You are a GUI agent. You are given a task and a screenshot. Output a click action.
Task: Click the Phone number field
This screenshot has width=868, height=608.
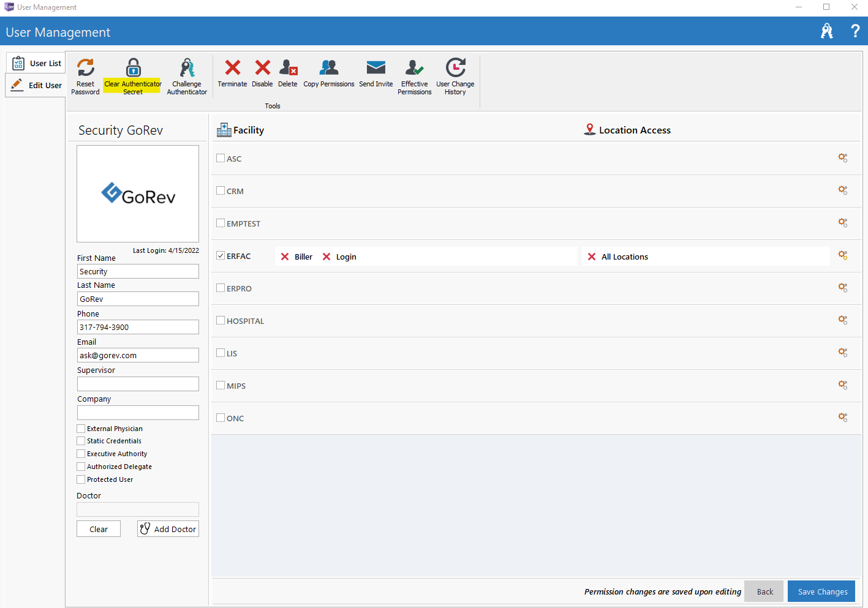(x=138, y=327)
